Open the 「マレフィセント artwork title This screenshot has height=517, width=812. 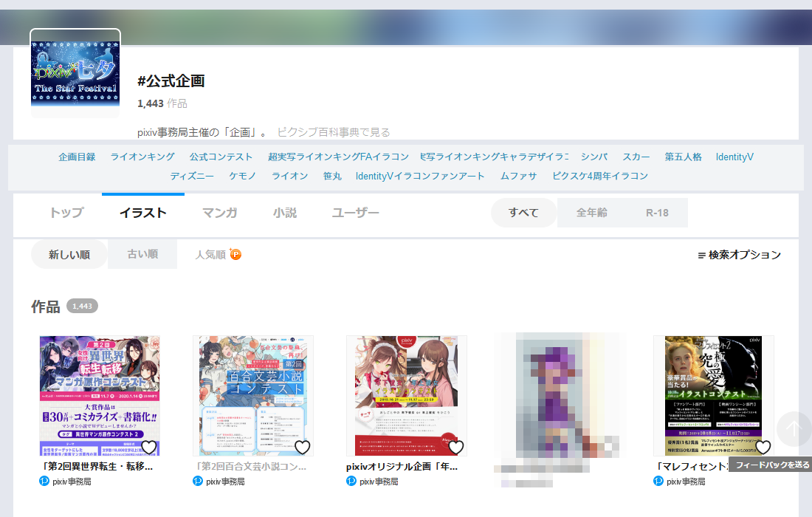point(692,466)
